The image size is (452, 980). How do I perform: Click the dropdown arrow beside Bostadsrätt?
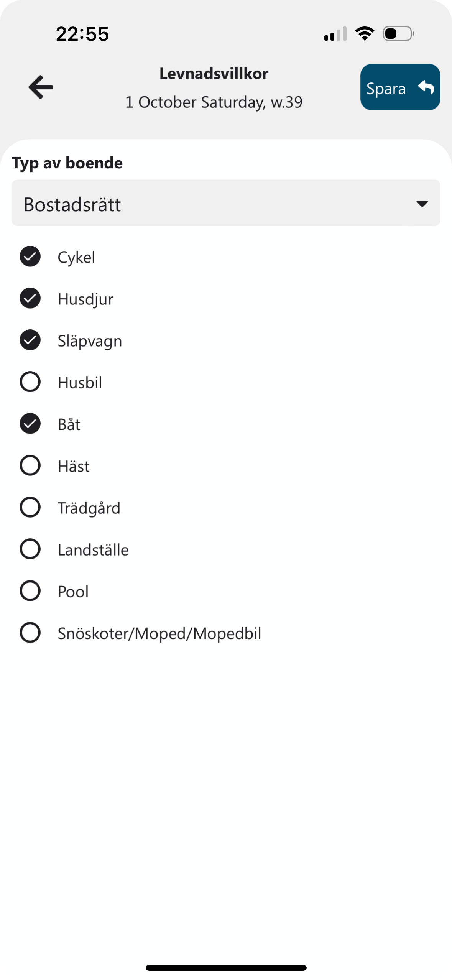tap(422, 204)
